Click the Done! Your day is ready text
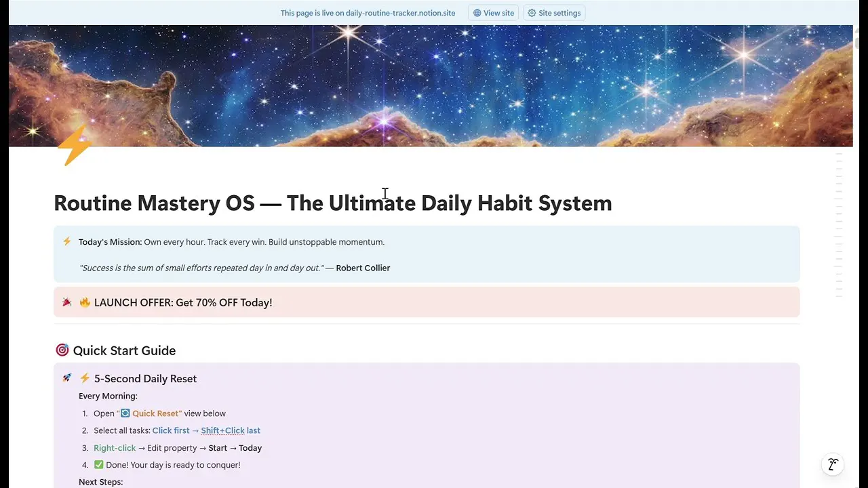Image resolution: width=868 pixels, height=488 pixels. point(173,465)
